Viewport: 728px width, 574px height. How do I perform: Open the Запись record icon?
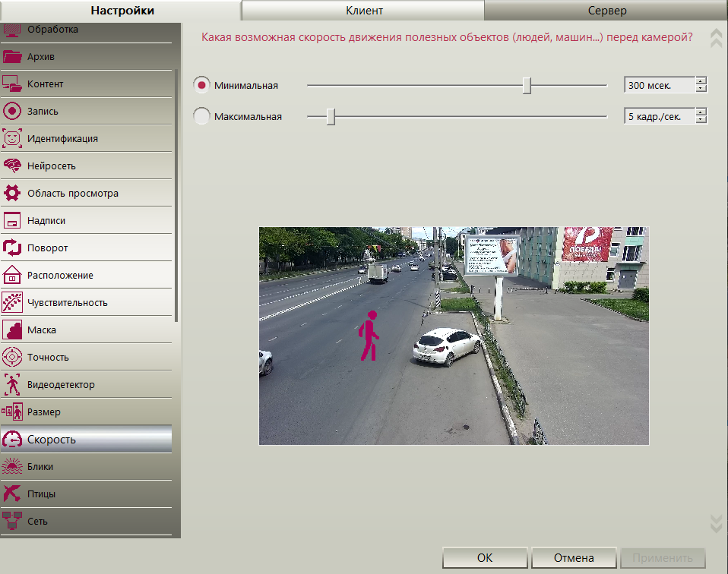(x=12, y=112)
